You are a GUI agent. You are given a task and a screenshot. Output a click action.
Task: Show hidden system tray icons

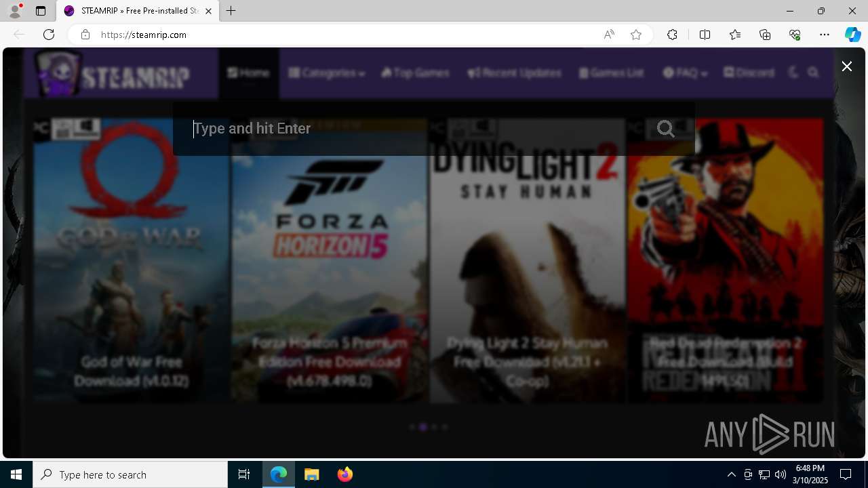coord(731,474)
